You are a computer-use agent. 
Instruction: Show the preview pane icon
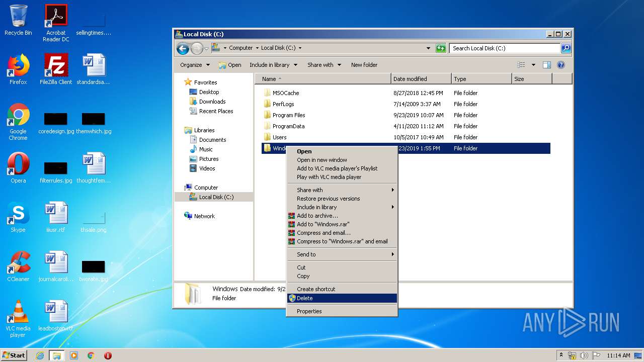tap(547, 65)
